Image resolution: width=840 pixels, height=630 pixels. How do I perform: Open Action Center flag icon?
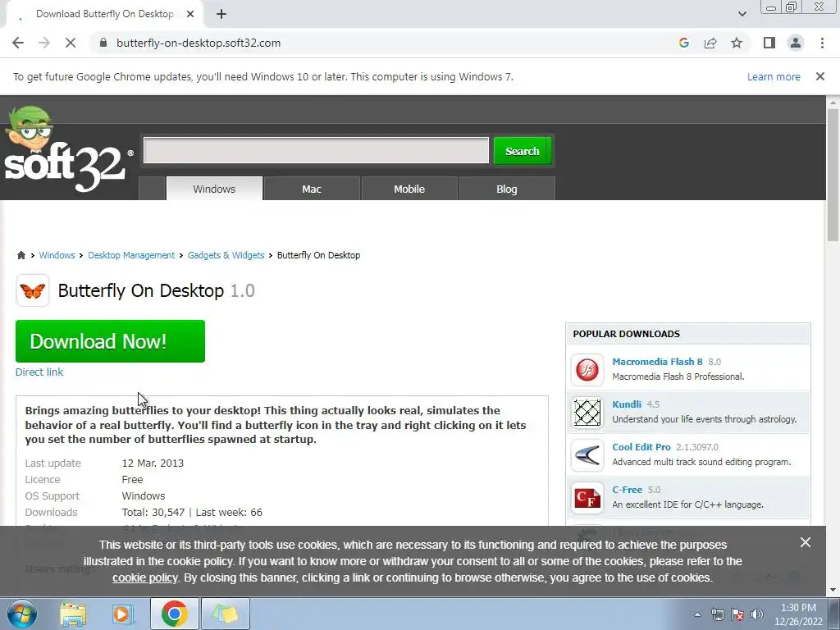tap(737, 614)
